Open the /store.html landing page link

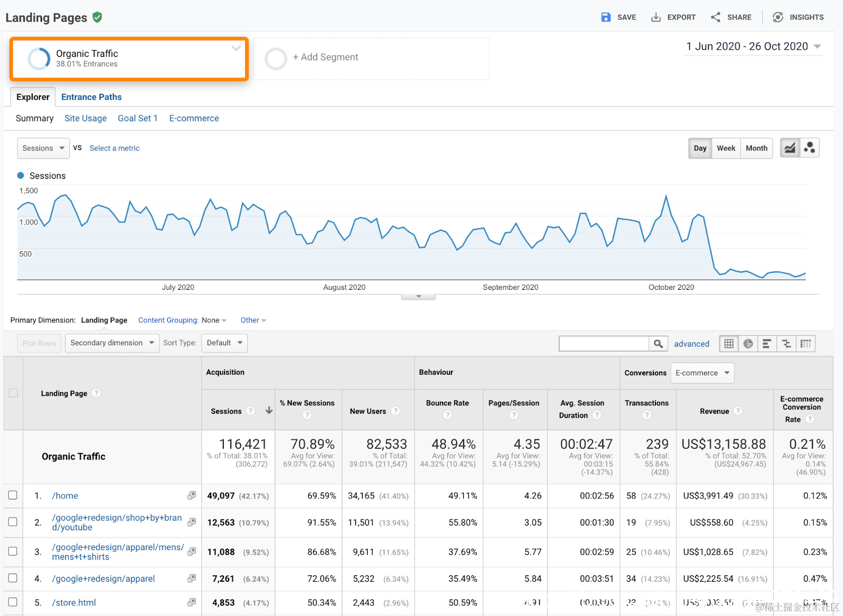point(74,603)
